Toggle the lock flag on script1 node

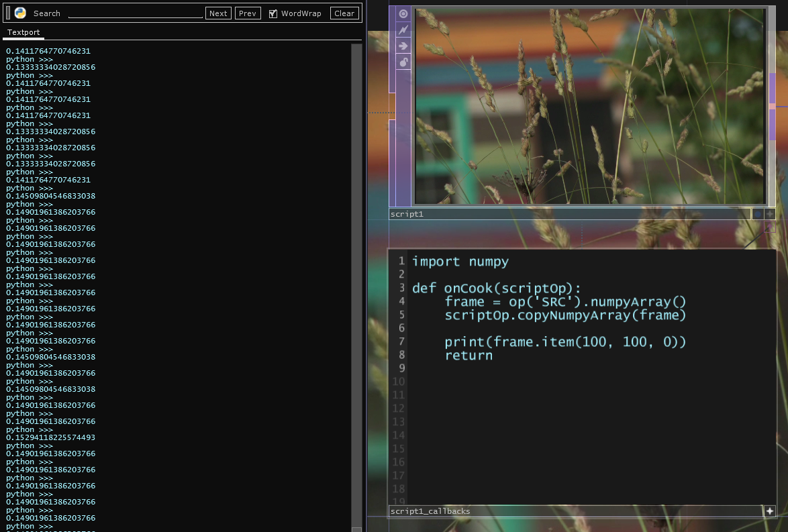[403, 62]
